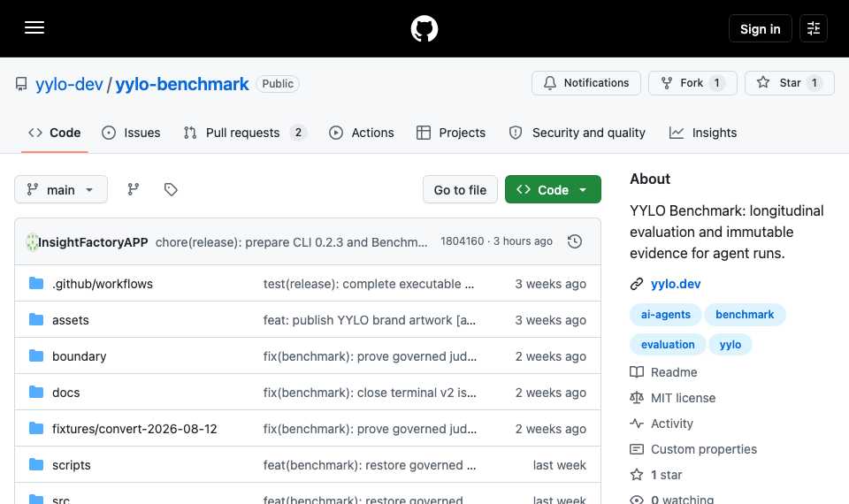Open the Actions tab
The width and height of the screenshot is (849, 504).
pyautogui.click(x=362, y=133)
